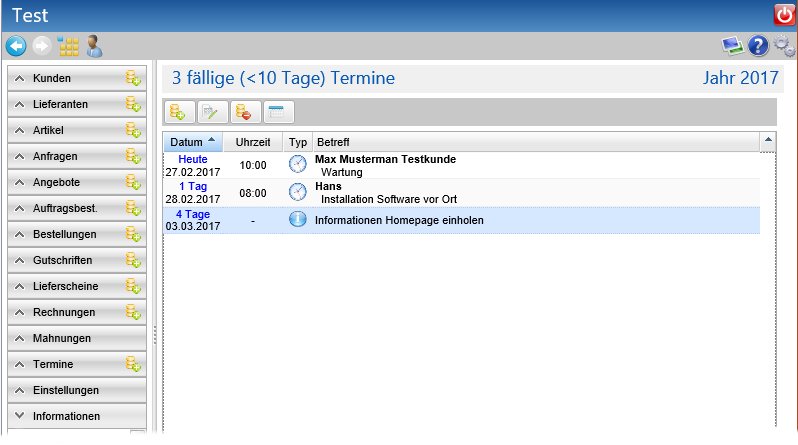Sort the table by Datum column header
This screenshot has width=798, height=445.
(x=192, y=142)
